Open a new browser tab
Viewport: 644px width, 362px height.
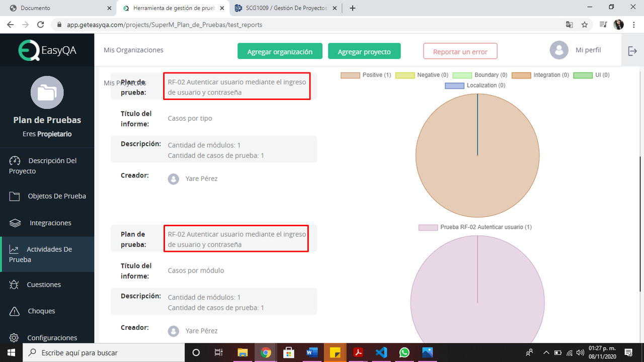click(353, 8)
